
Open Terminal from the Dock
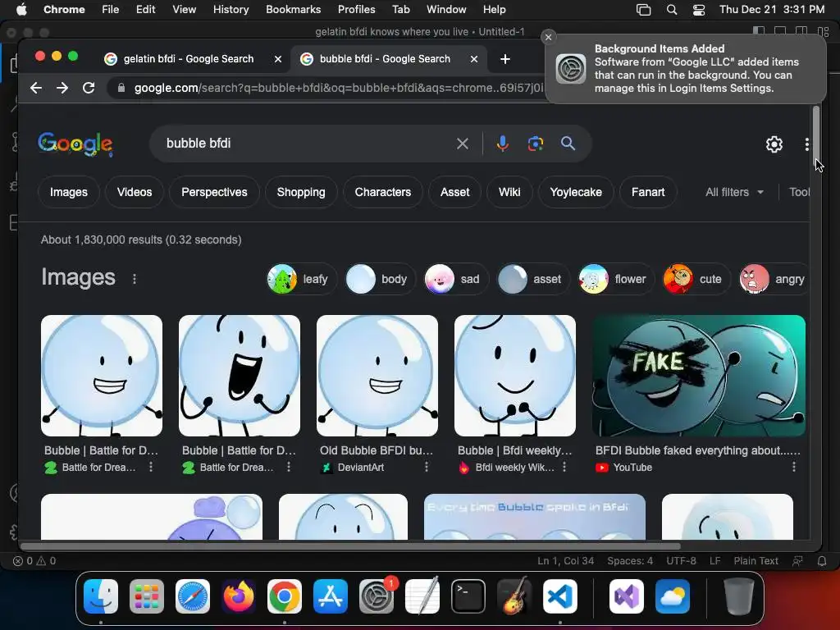tap(468, 596)
